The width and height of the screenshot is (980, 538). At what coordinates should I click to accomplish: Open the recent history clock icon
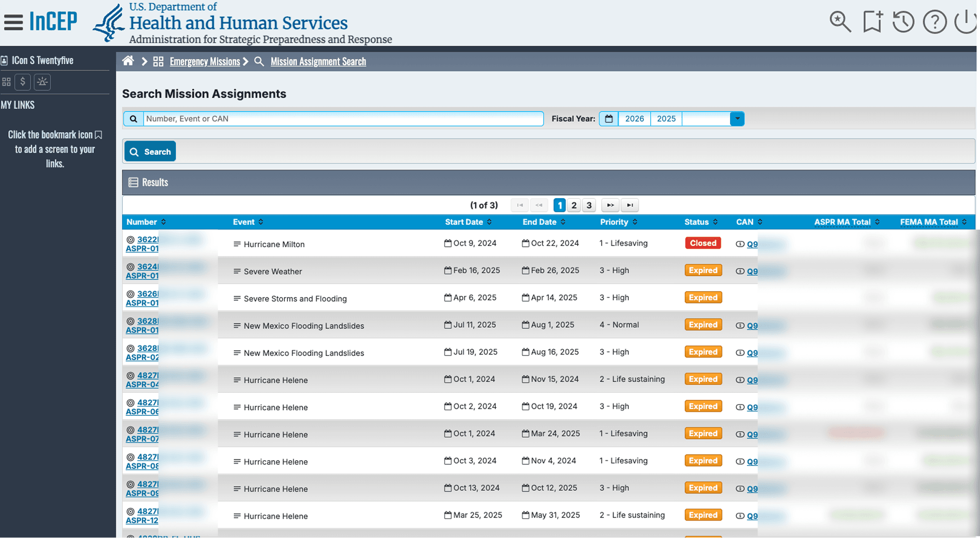(x=903, y=22)
